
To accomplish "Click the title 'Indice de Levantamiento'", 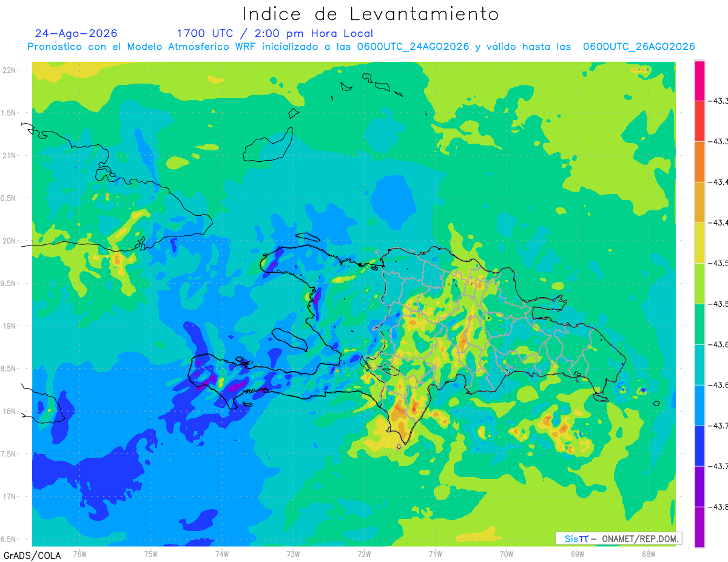I will (x=371, y=13).
